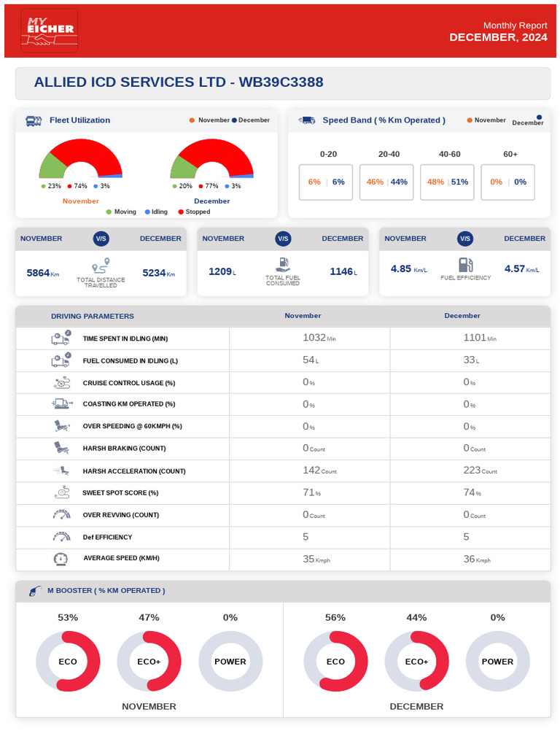Click the V/S badge in fuel efficiency card
Image resolution: width=560 pixels, height=747 pixels.
click(465, 239)
